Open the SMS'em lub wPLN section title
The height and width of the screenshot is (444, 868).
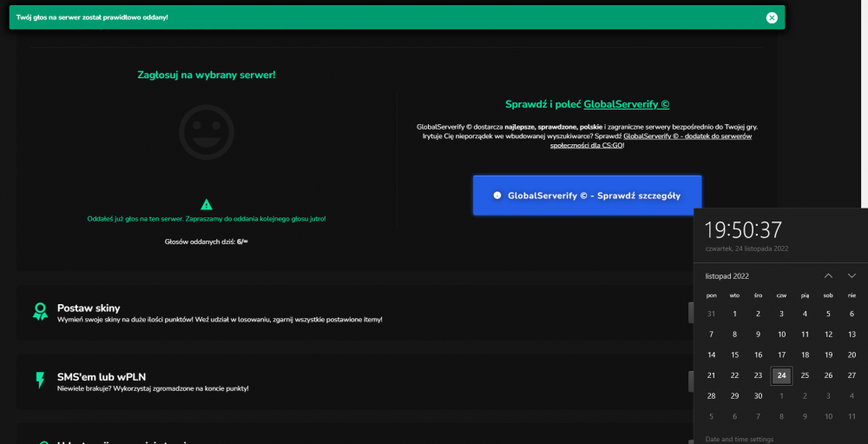coord(102,377)
